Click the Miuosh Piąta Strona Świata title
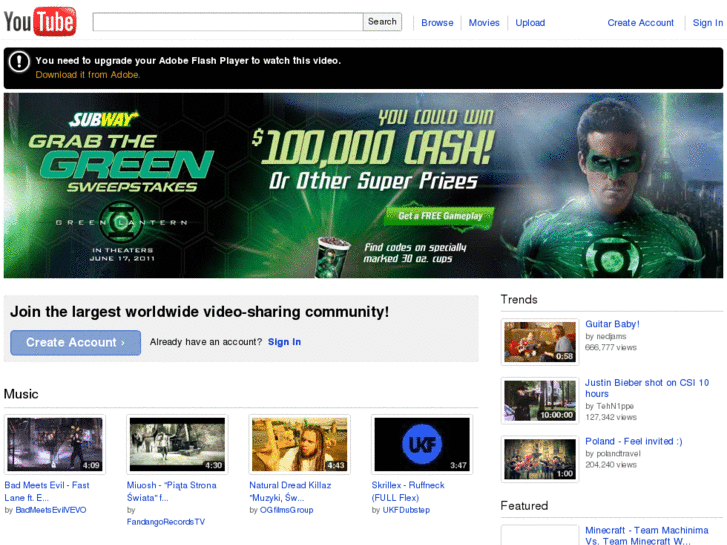 click(172, 491)
